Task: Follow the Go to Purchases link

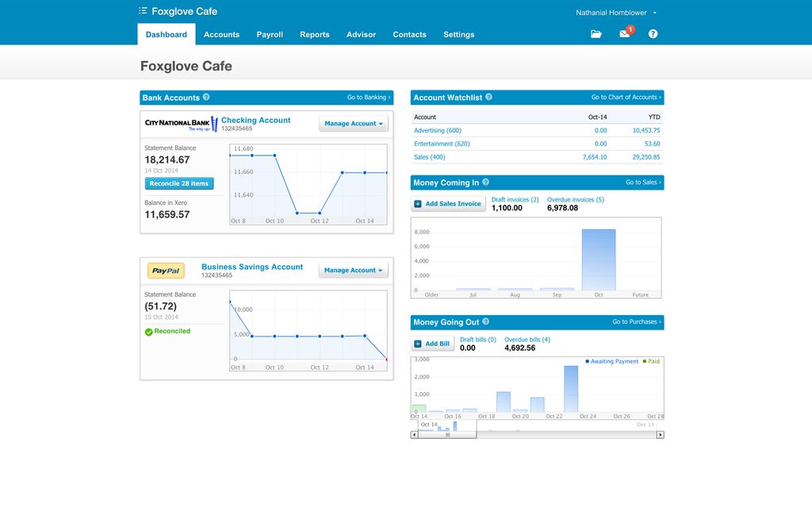Action: (x=637, y=321)
